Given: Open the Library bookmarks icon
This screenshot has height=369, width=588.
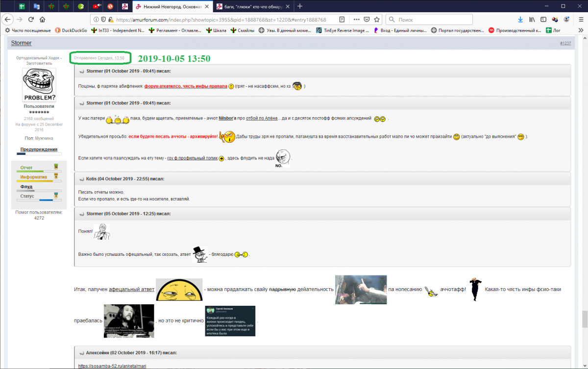Looking at the screenshot, I should (x=532, y=20).
